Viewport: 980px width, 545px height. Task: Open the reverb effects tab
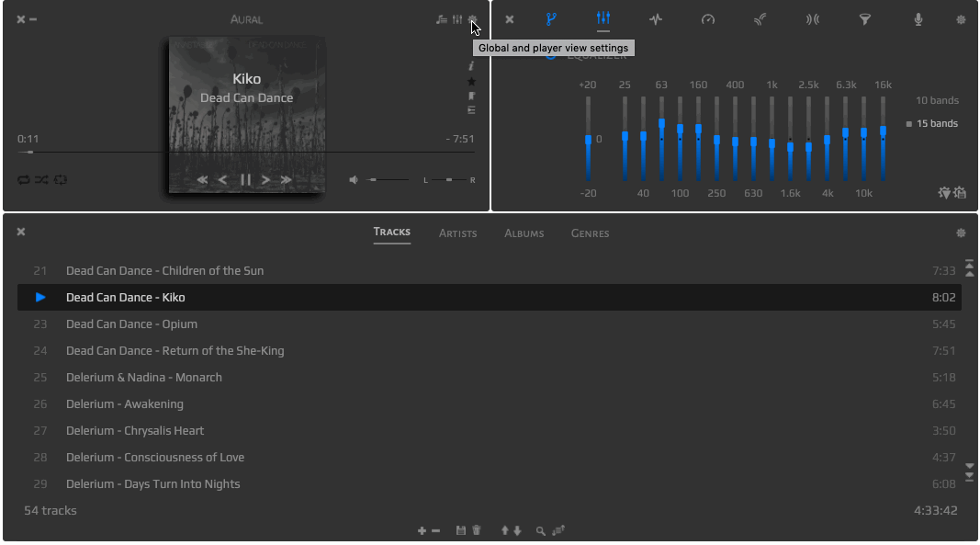click(x=760, y=19)
